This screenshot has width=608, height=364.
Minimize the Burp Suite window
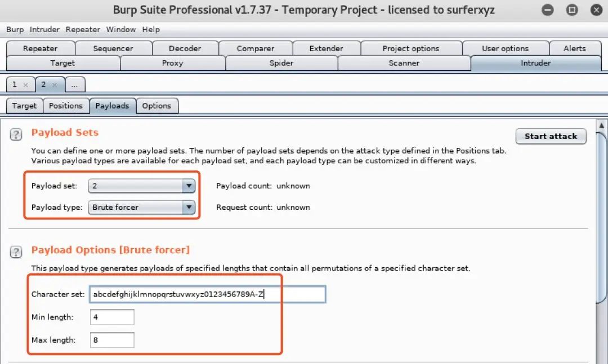pyautogui.click(x=548, y=10)
